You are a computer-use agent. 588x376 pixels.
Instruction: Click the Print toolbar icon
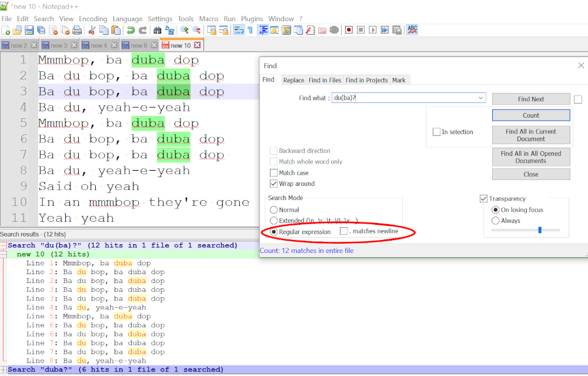coord(76,30)
